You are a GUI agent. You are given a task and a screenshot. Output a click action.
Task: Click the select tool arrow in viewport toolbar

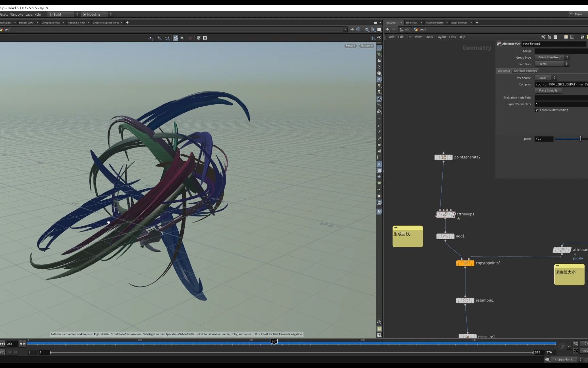151,38
